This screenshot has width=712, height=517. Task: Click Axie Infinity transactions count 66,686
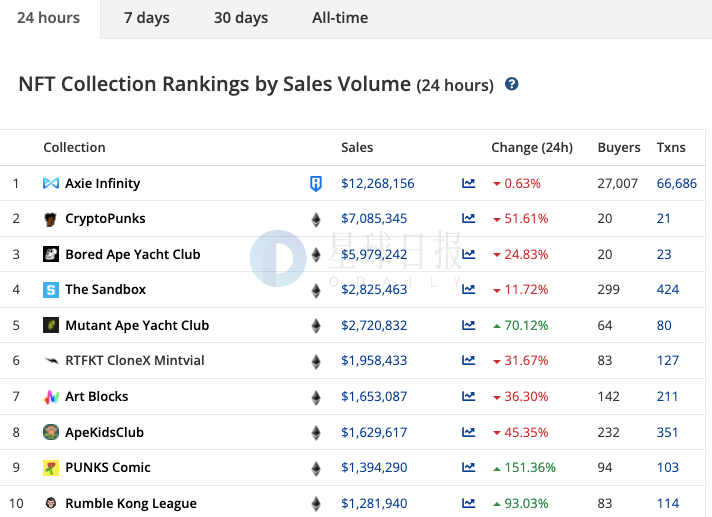tap(677, 183)
